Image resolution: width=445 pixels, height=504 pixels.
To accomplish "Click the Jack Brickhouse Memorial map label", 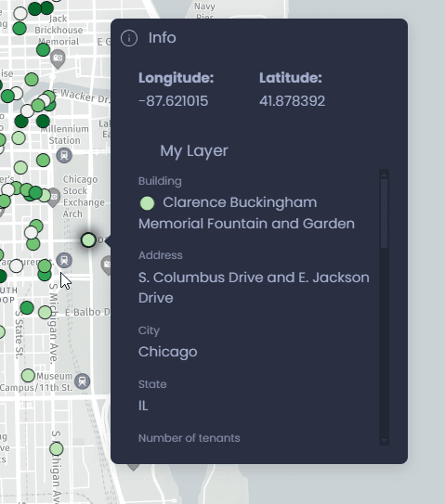I will 59,30.
